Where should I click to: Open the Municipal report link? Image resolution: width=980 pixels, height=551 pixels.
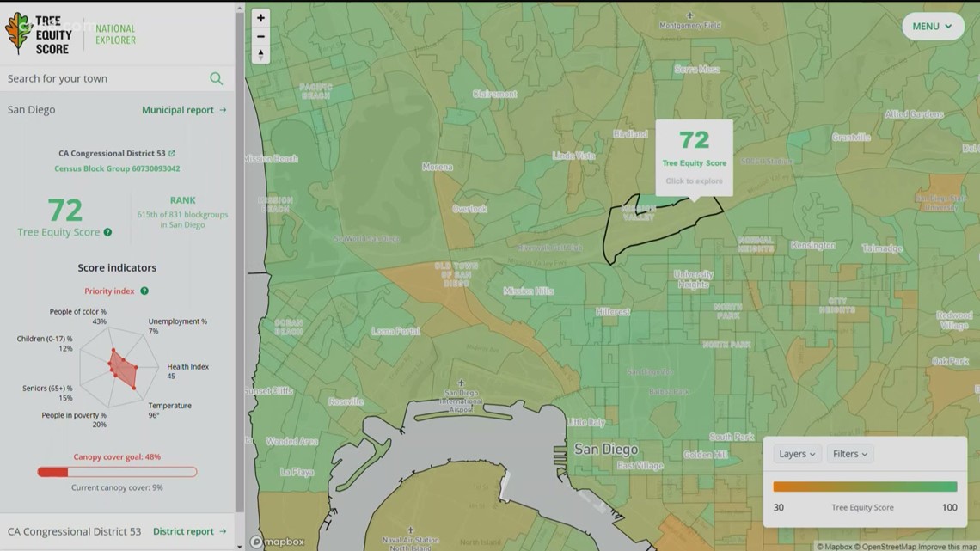click(x=184, y=110)
